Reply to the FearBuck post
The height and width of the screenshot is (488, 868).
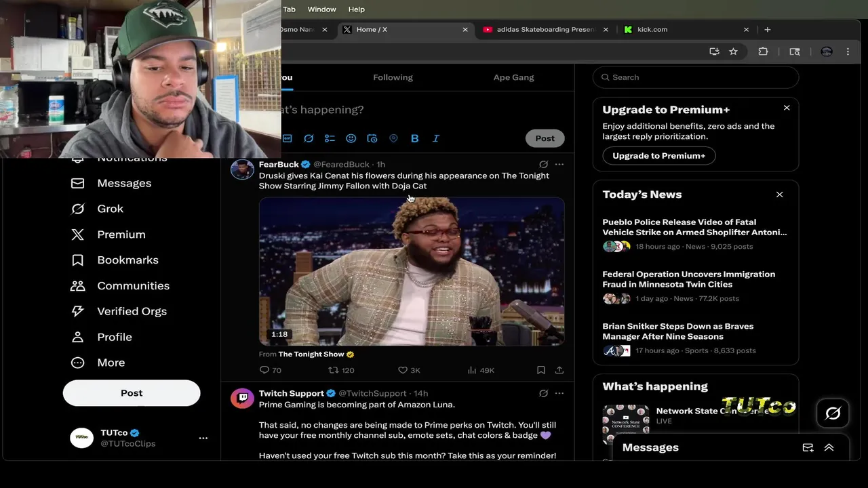pos(271,370)
